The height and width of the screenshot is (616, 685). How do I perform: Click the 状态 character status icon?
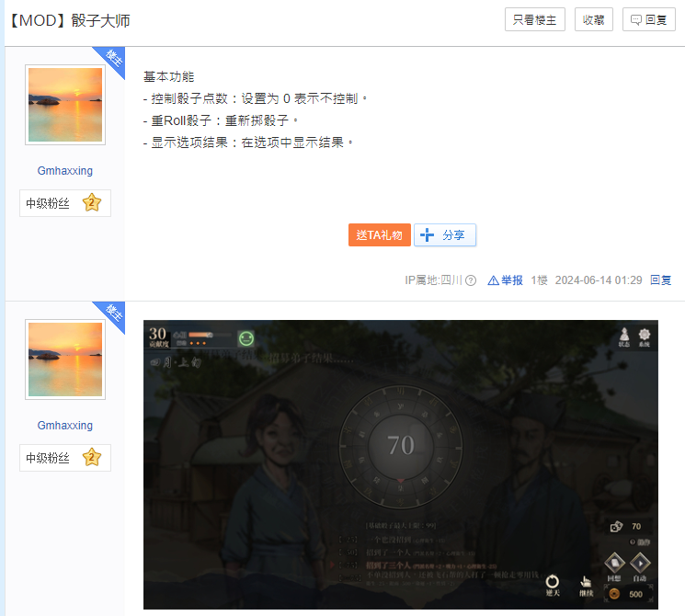point(624,337)
